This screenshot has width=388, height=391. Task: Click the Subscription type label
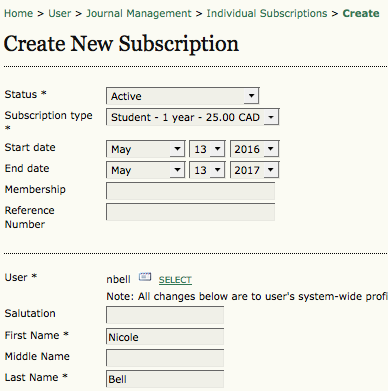tap(48, 121)
